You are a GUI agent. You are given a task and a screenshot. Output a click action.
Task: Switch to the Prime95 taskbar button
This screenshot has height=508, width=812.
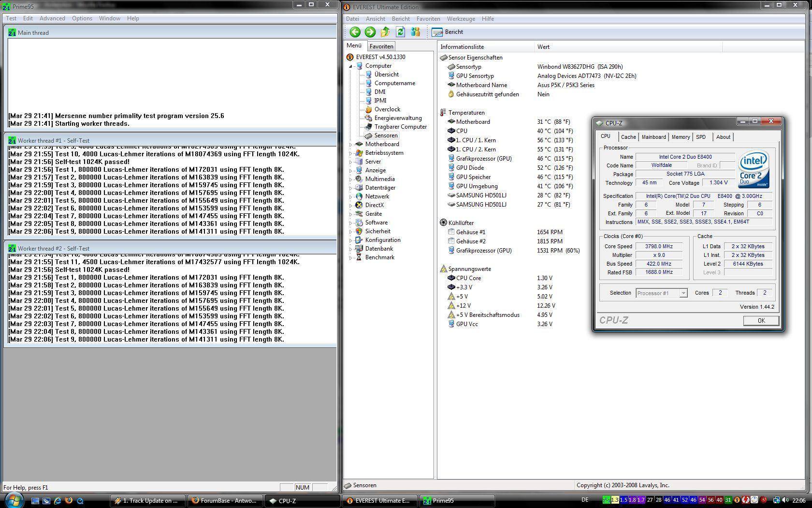click(457, 501)
